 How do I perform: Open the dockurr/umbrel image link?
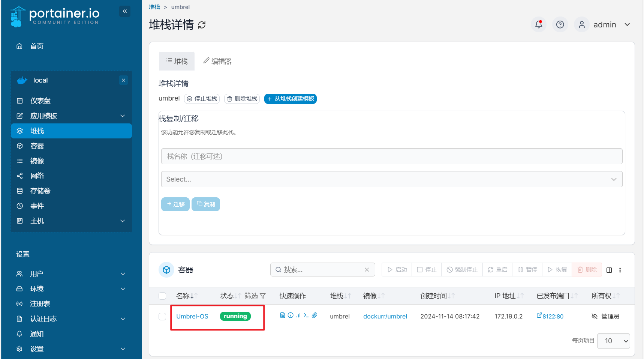click(x=385, y=316)
